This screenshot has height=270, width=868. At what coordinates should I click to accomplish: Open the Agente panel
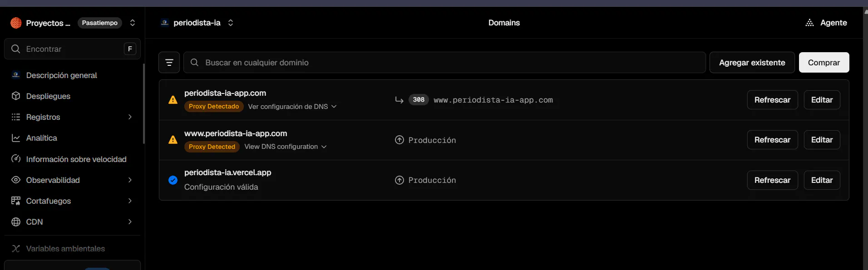point(826,23)
